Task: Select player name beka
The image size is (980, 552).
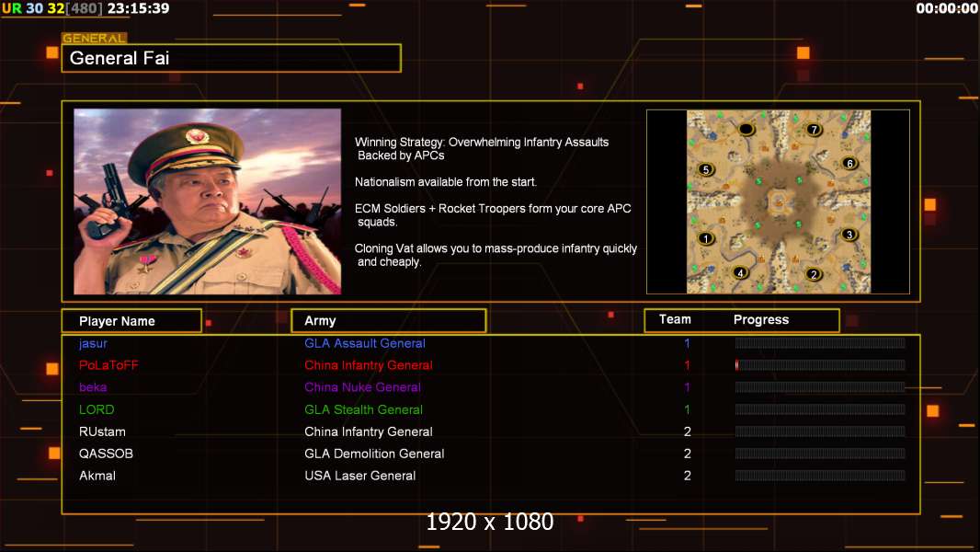Action: [93, 387]
